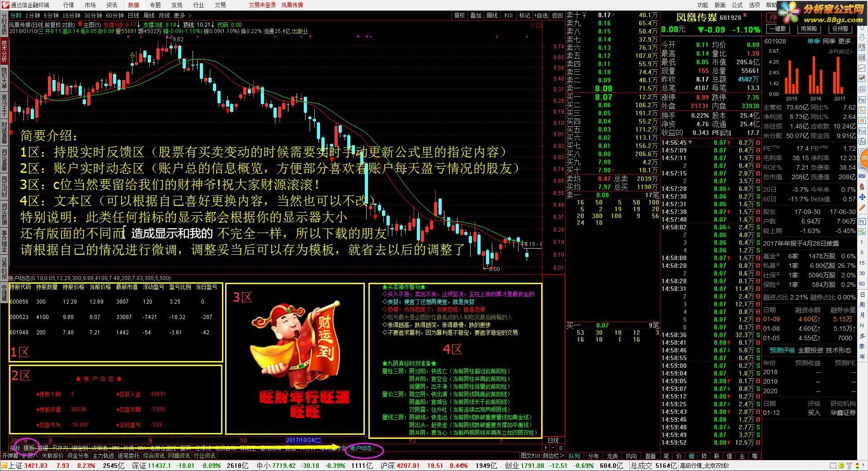Screen dimensions: 868x471
Task: Switch to 15分钟 timeframe tab
Action: tap(71, 15)
